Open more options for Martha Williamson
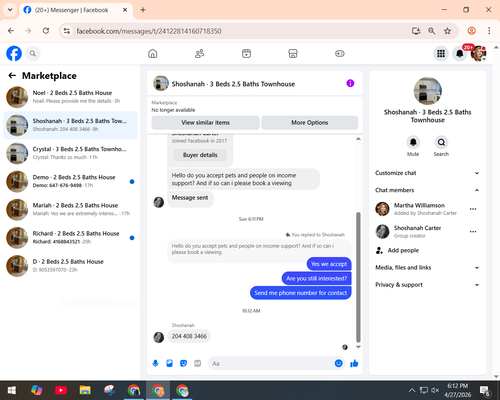This screenshot has height=400, width=500. click(x=473, y=209)
